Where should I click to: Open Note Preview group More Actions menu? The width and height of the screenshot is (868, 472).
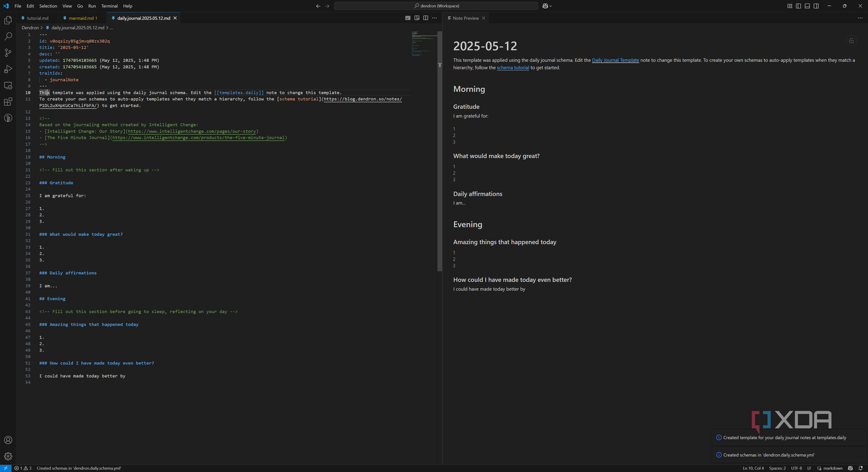click(x=860, y=18)
